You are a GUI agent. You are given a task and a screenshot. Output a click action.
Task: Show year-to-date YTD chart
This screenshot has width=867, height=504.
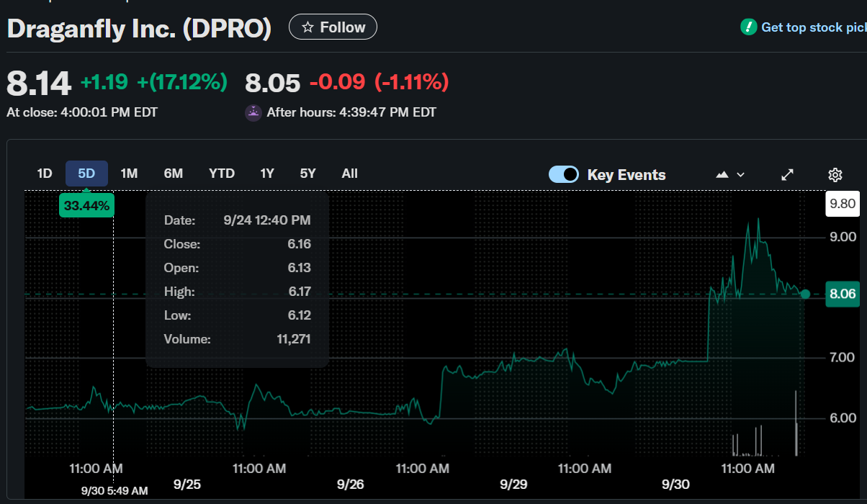point(222,174)
